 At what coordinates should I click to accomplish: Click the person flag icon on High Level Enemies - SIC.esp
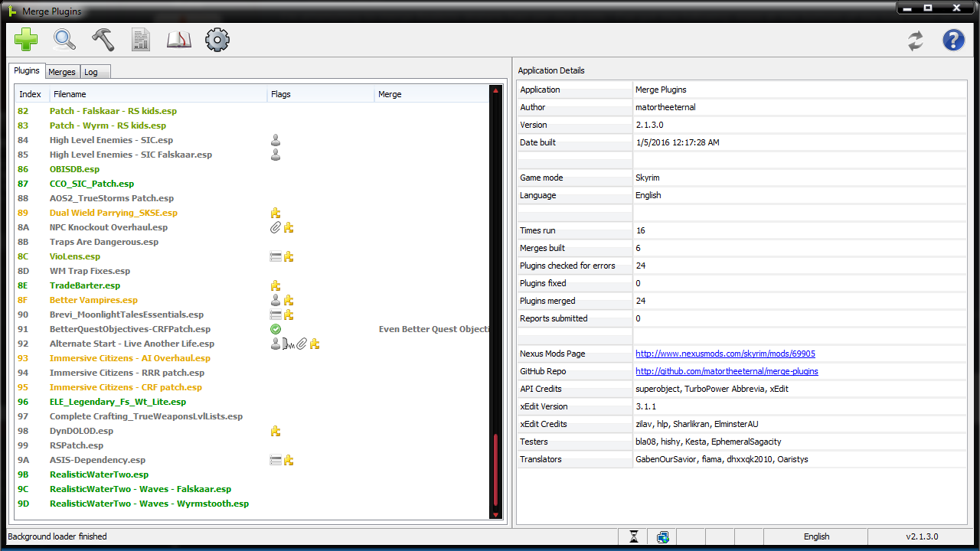[276, 140]
